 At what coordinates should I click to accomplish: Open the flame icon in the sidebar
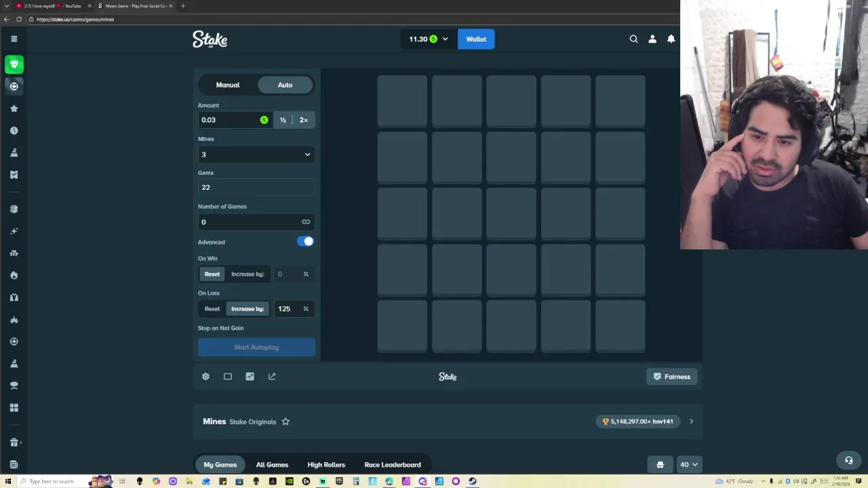coord(14,275)
